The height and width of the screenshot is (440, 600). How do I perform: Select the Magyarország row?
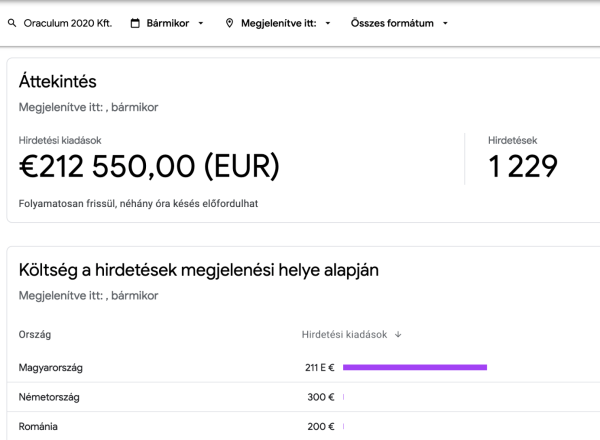click(303, 368)
